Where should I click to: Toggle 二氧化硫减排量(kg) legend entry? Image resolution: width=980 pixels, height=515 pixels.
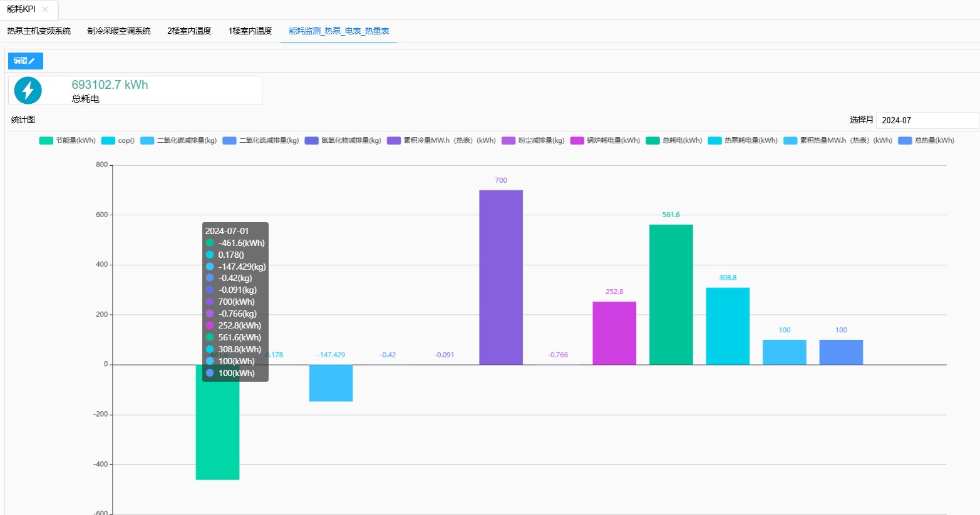pyautogui.click(x=261, y=141)
